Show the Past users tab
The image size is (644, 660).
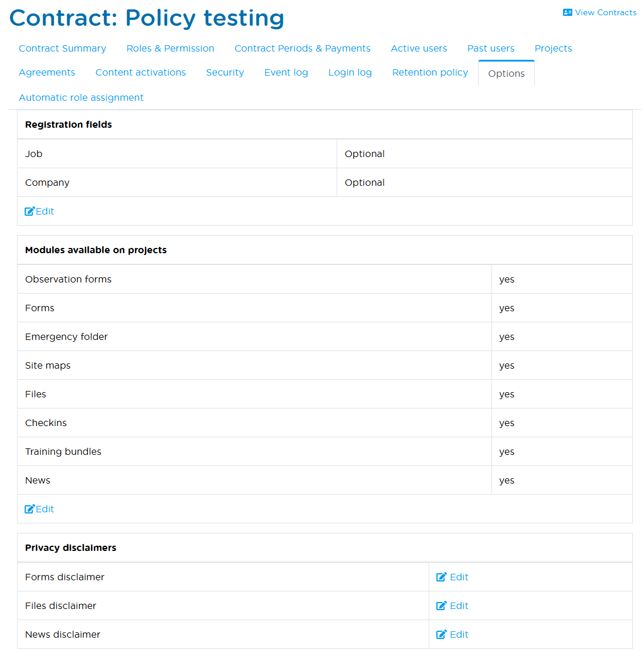(x=490, y=49)
